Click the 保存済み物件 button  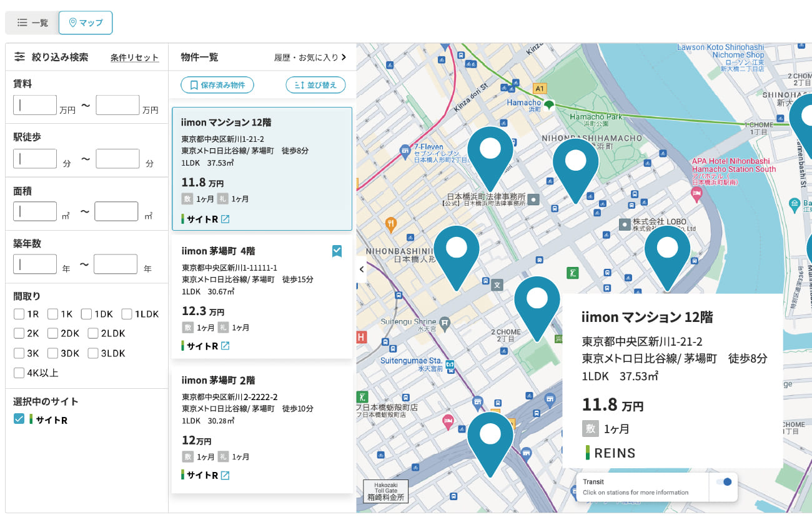point(217,85)
